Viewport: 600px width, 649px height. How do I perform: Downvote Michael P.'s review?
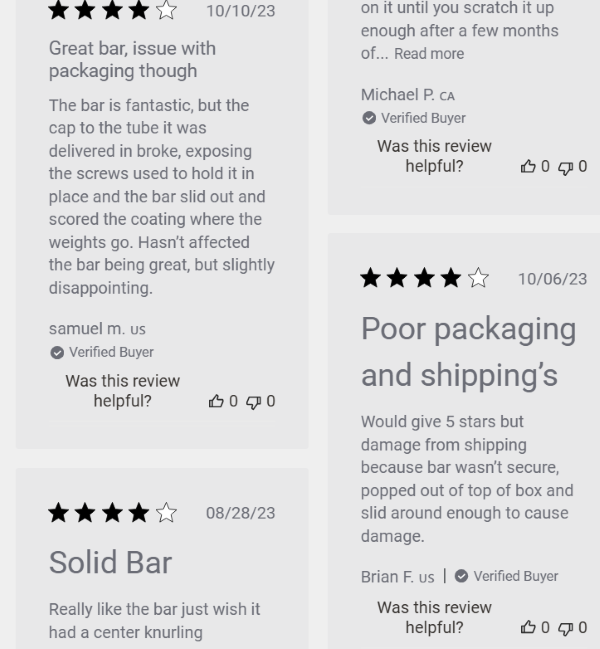point(565,167)
